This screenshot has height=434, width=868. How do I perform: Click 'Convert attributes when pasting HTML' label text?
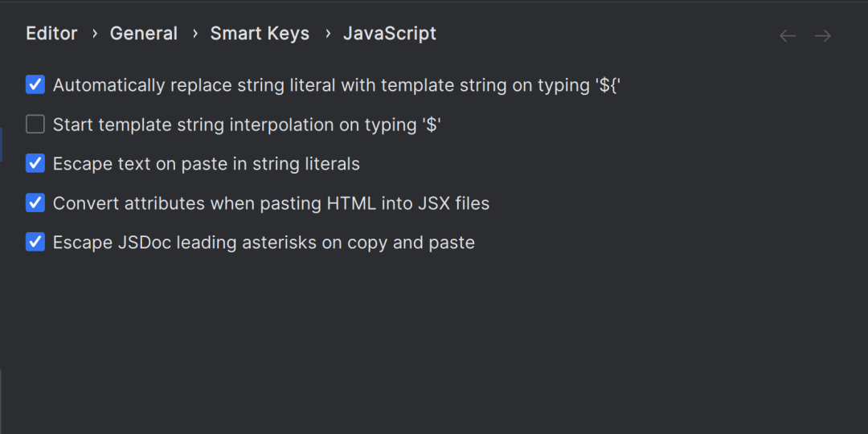(272, 203)
